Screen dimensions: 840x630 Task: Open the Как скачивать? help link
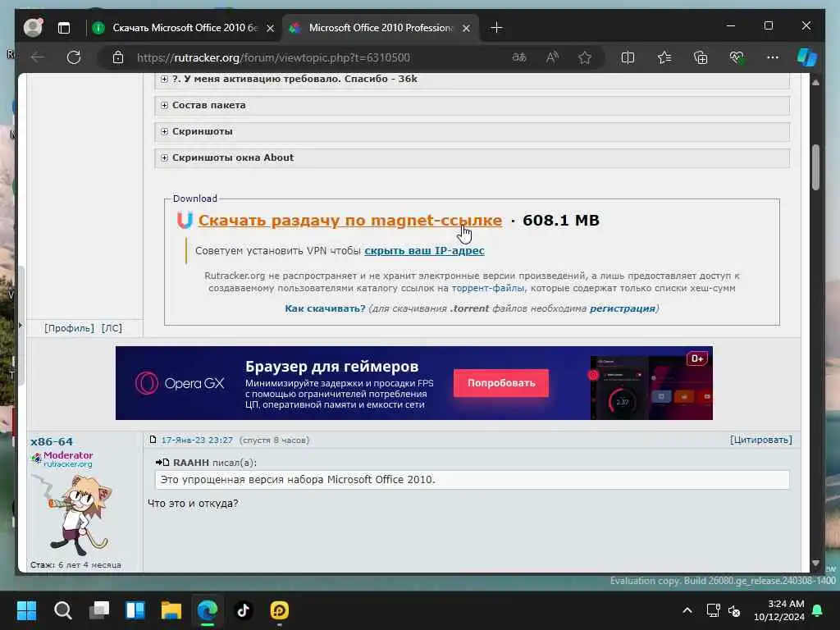tap(325, 308)
